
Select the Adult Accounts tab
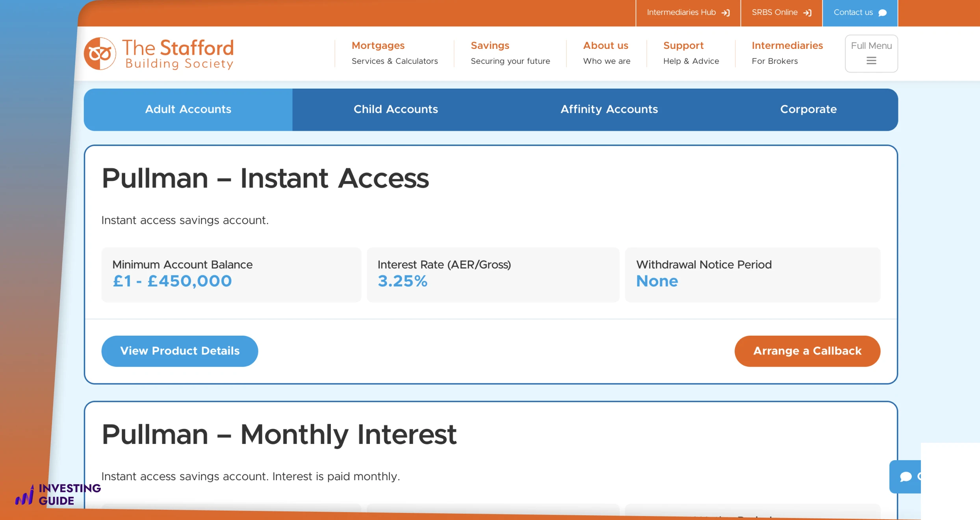[188, 109]
